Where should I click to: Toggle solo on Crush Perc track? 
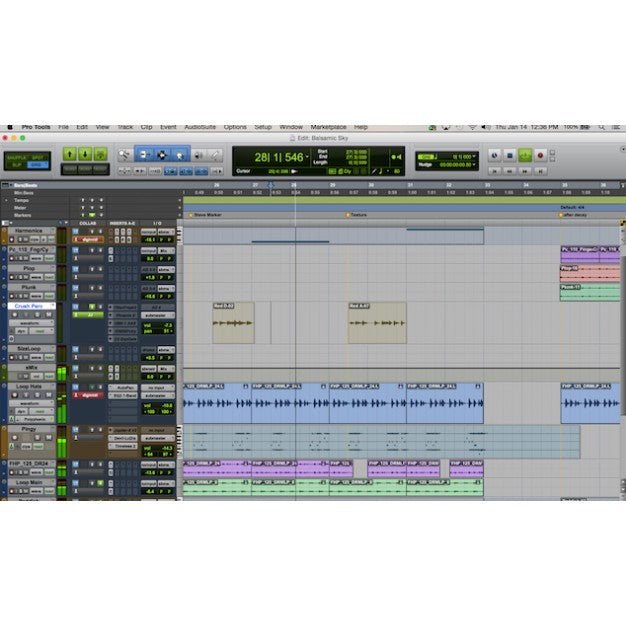click(x=37, y=315)
